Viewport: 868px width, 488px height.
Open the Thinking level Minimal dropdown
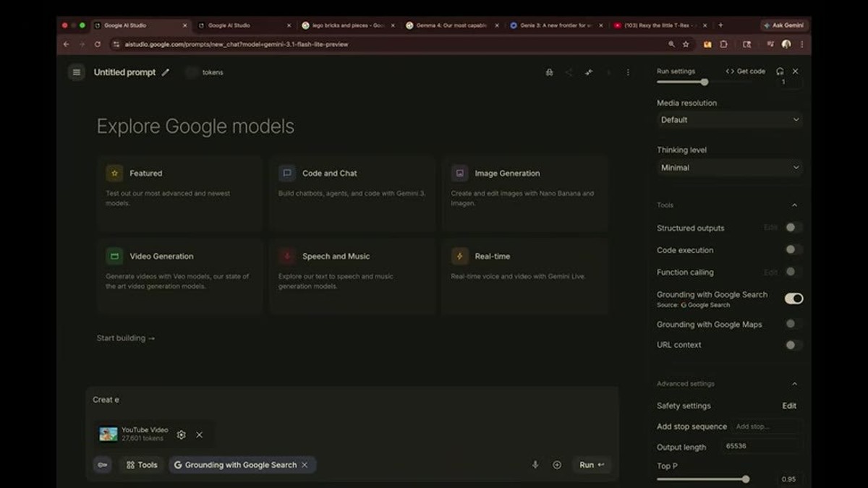(729, 168)
